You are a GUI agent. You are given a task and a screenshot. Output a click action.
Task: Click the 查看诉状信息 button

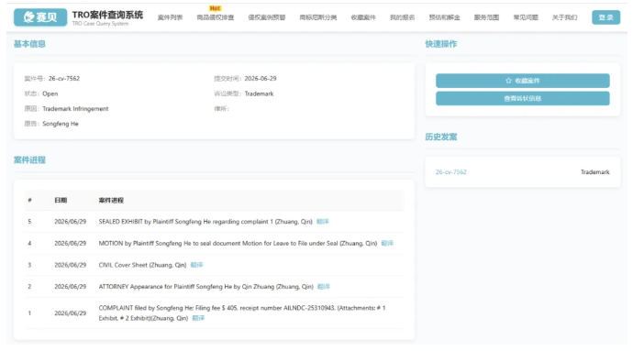tap(522, 99)
